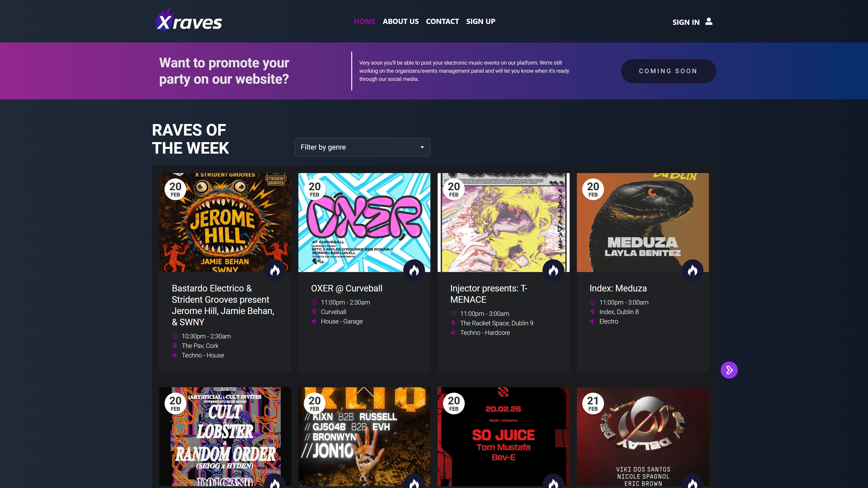Click clock icon beside 11:00pm - 2:30am
Viewport: 868px width, 488px height.
pos(314,302)
